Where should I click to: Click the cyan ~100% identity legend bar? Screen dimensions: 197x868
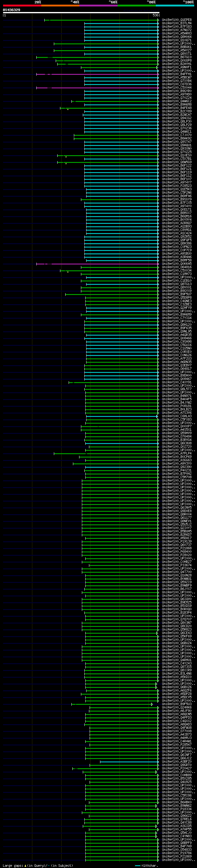pyautogui.click(x=175, y=6)
